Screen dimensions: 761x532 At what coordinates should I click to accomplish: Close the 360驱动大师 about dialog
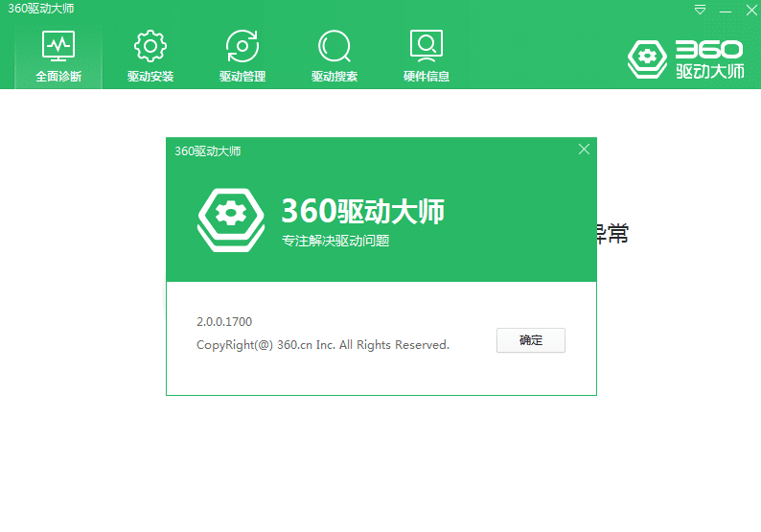pyautogui.click(x=584, y=150)
